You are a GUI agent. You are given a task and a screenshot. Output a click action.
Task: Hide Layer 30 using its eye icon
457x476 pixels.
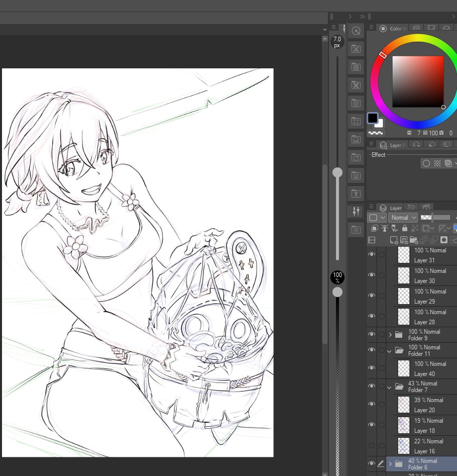372,275
